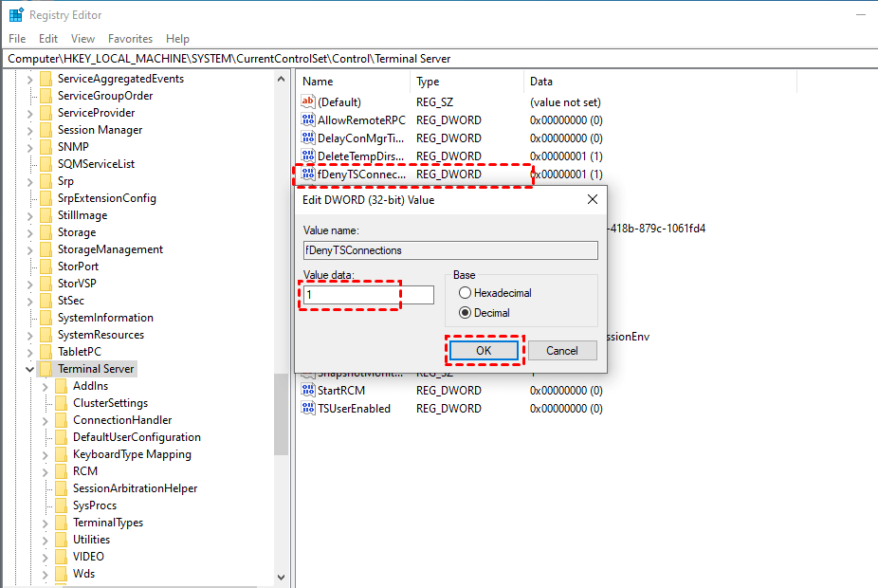The height and width of the screenshot is (588, 878).
Task: Click the Type column header
Action: click(x=467, y=82)
